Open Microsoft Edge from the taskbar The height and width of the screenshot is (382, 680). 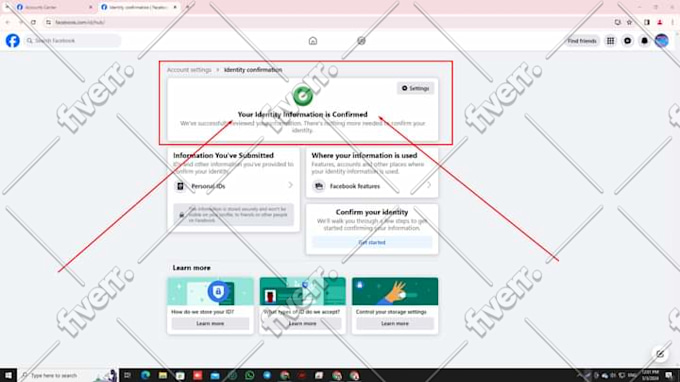[145, 375]
